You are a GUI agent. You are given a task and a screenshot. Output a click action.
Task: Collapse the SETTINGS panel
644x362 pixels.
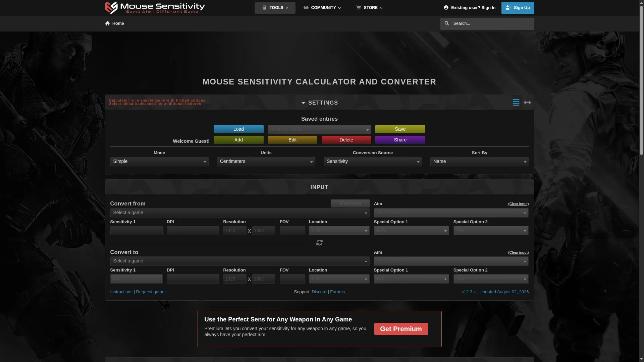pos(319,103)
